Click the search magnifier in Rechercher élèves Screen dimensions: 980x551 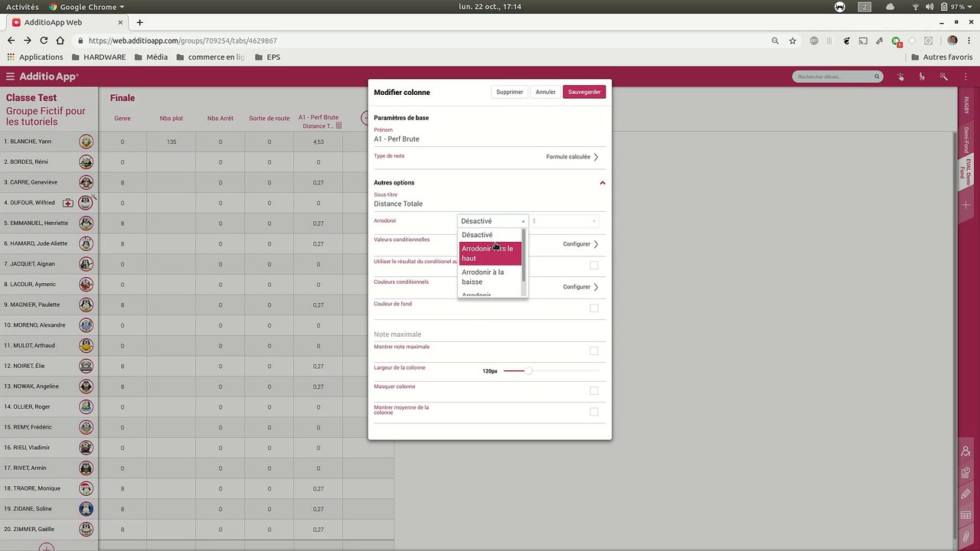click(x=877, y=77)
